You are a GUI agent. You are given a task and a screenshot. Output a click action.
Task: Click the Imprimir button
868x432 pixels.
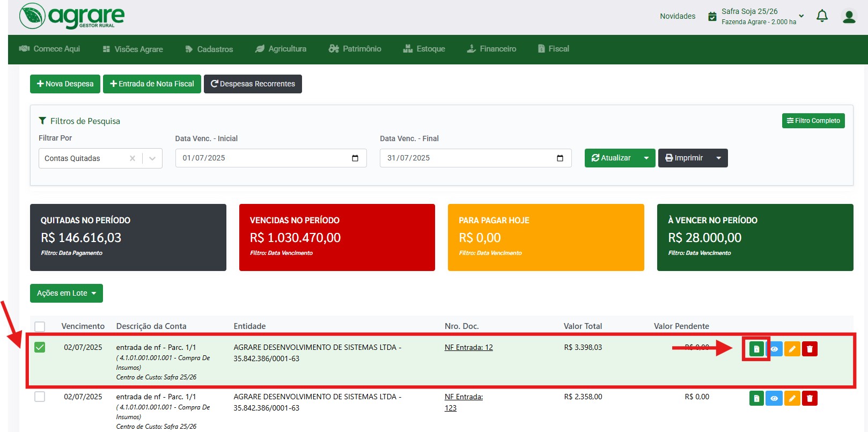coord(684,158)
